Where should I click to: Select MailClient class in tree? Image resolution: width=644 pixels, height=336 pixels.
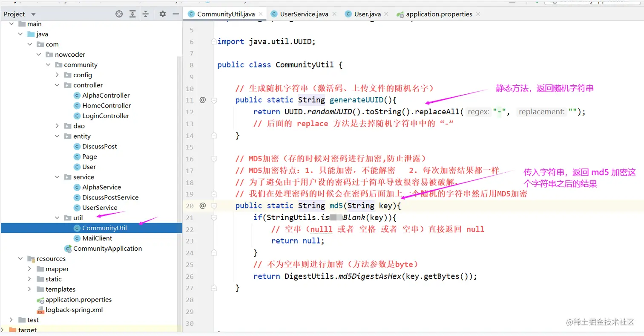pos(93,238)
